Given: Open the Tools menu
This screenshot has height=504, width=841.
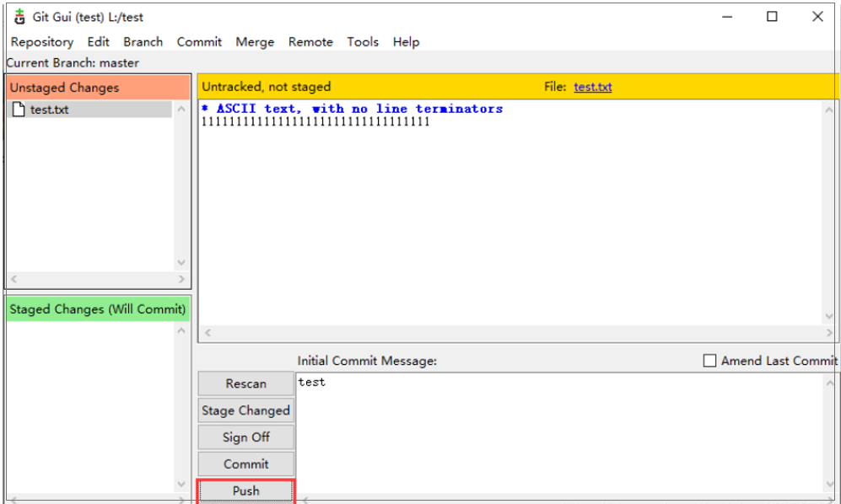Looking at the screenshot, I should tap(363, 42).
